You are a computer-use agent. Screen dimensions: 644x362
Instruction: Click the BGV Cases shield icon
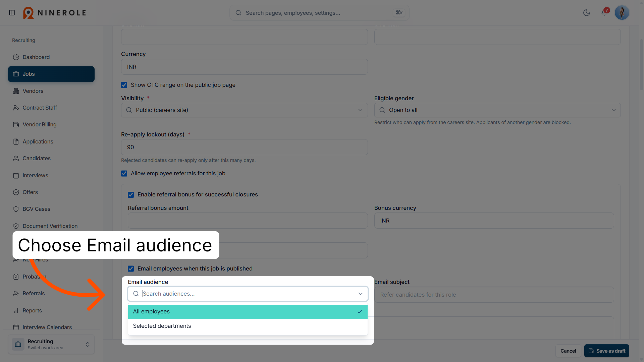pyautogui.click(x=16, y=209)
